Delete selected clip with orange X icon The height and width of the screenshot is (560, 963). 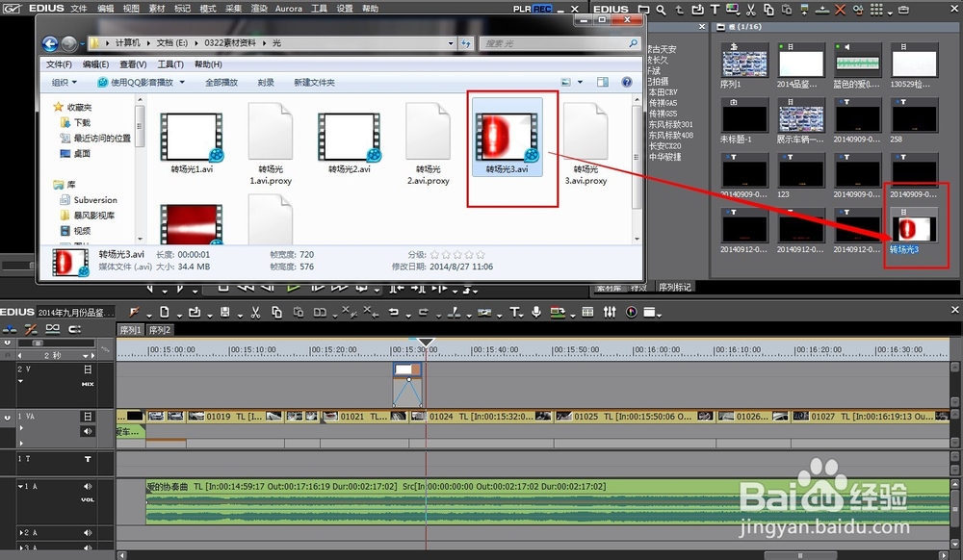[840, 10]
